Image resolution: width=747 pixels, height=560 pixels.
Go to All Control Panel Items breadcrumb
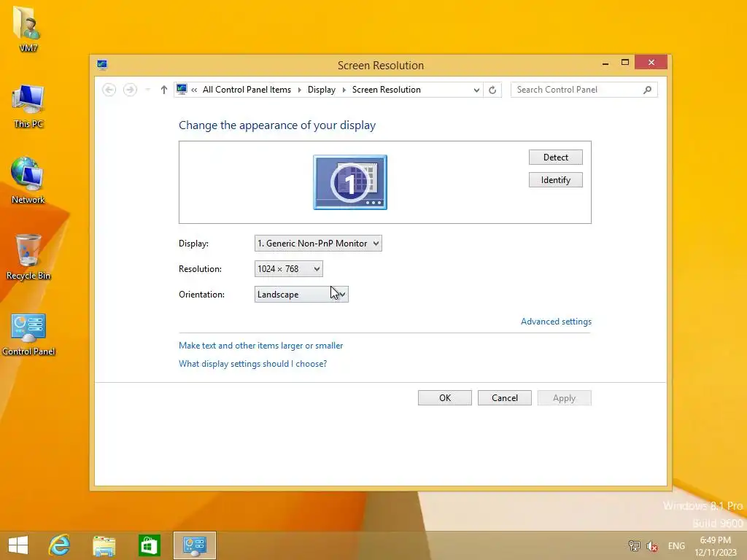(x=247, y=90)
